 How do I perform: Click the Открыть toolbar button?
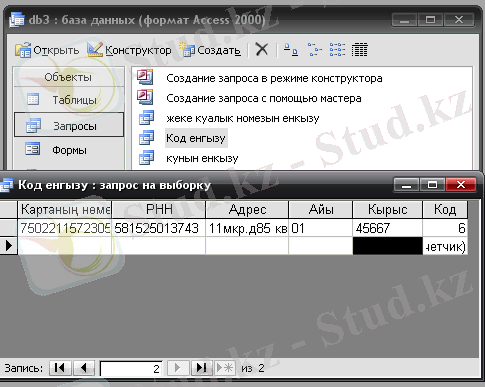pos(47,50)
